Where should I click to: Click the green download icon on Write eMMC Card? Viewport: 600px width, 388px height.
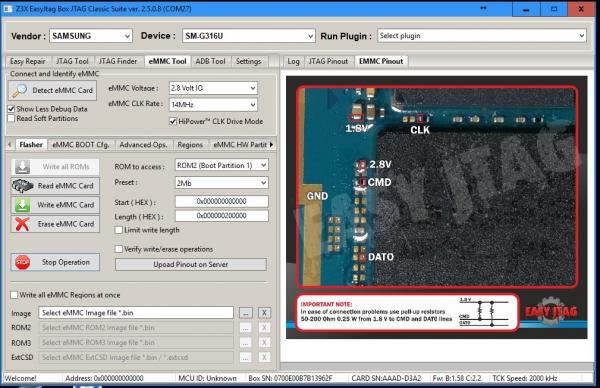[x=23, y=205]
